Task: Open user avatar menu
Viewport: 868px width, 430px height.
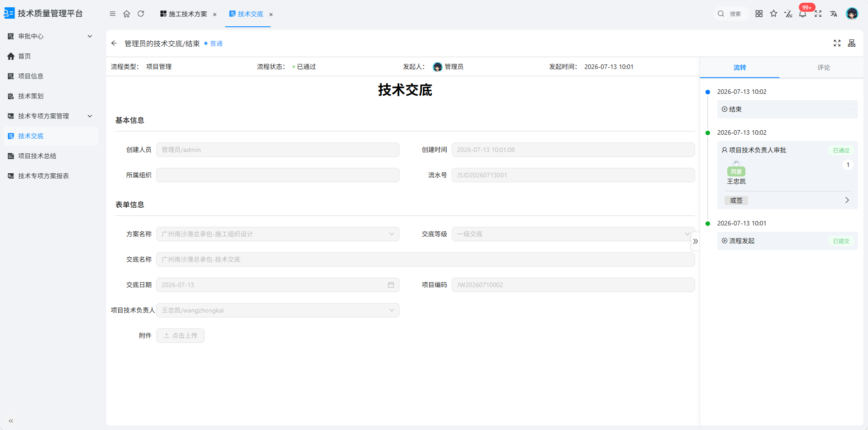Action: (x=852, y=14)
